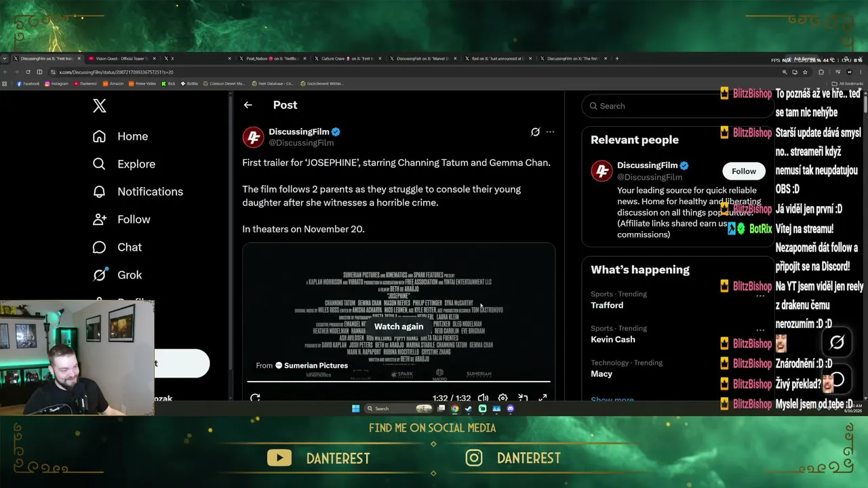Screen dimensions: 868x488
Task: Open the Instagram bookmark
Action: click(x=56, y=83)
